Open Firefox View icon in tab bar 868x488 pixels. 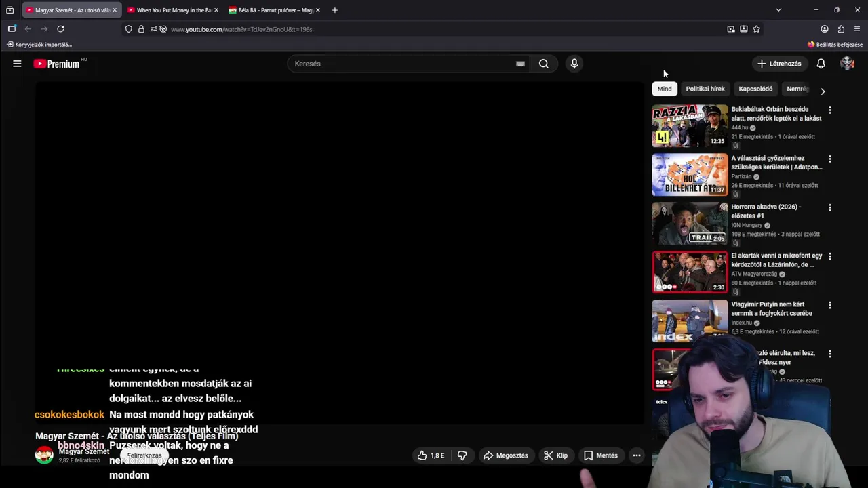point(9,10)
